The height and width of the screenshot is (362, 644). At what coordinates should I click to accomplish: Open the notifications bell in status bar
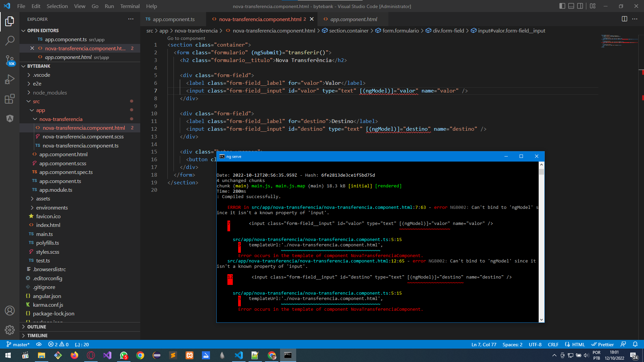[x=635, y=345]
